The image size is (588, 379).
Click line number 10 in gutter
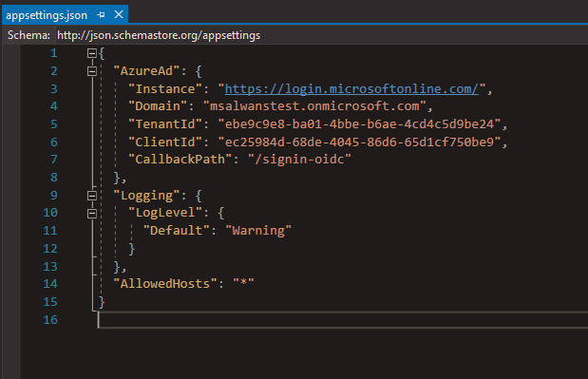50,213
